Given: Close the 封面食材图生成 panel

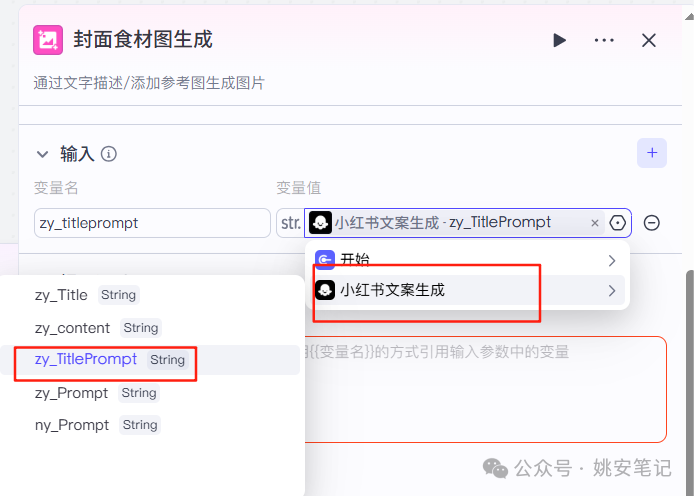Looking at the screenshot, I should pyautogui.click(x=649, y=40).
